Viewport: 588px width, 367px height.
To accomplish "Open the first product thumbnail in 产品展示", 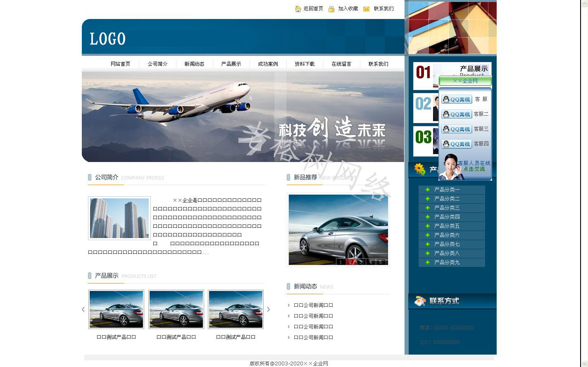I will click(x=117, y=310).
